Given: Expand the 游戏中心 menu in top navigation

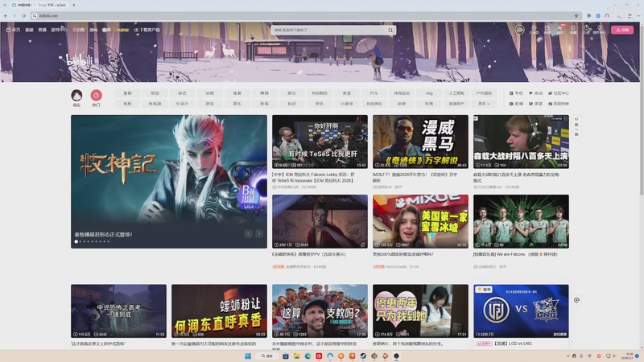Looking at the screenshot, I should click(x=59, y=30).
